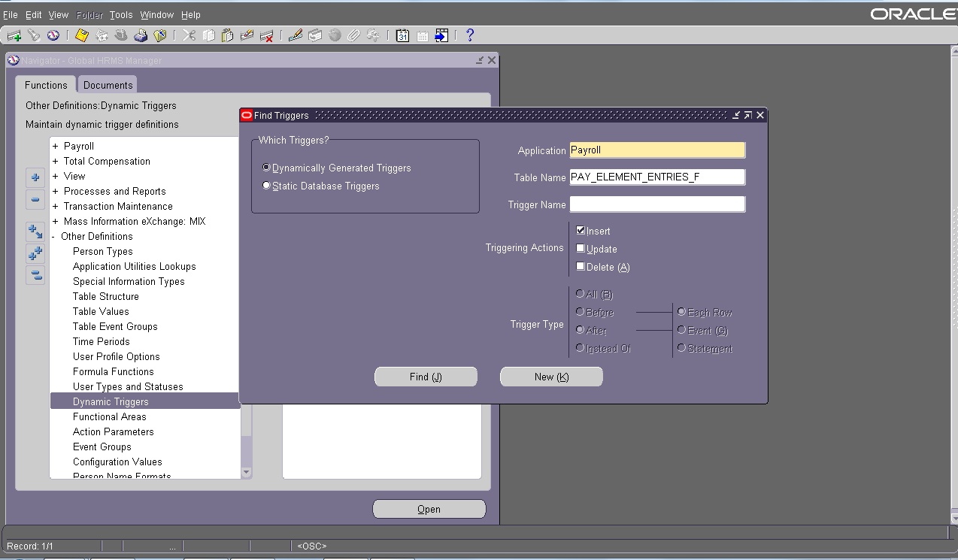Expand the Payroll tree node
The width and height of the screenshot is (958, 560).
(x=56, y=146)
